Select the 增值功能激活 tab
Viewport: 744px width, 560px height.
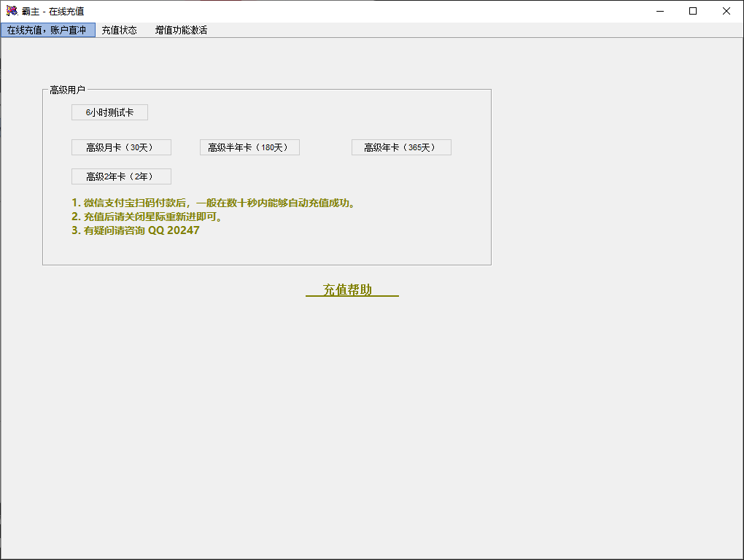tap(181, 31)
